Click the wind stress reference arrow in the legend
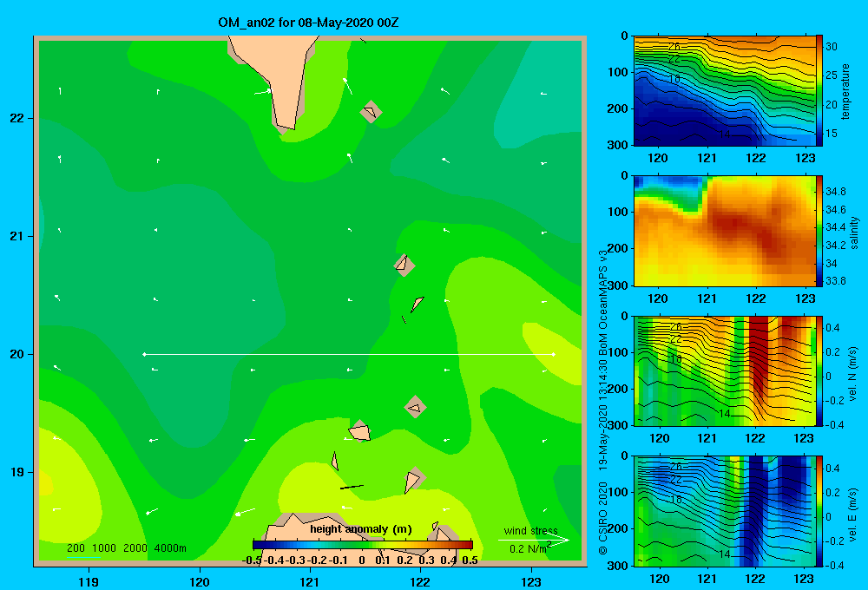The image size is (868, 590). pyautogui.click(x=534, y=541)
